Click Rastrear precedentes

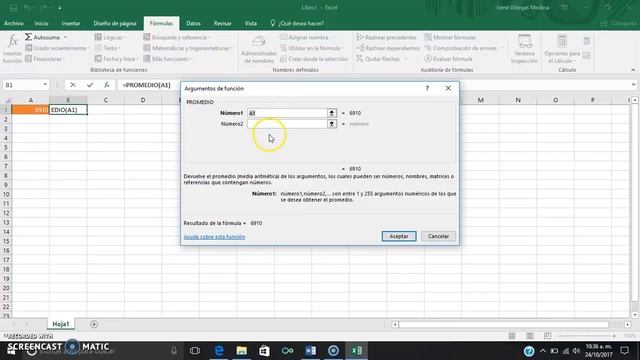pos(386,37)
